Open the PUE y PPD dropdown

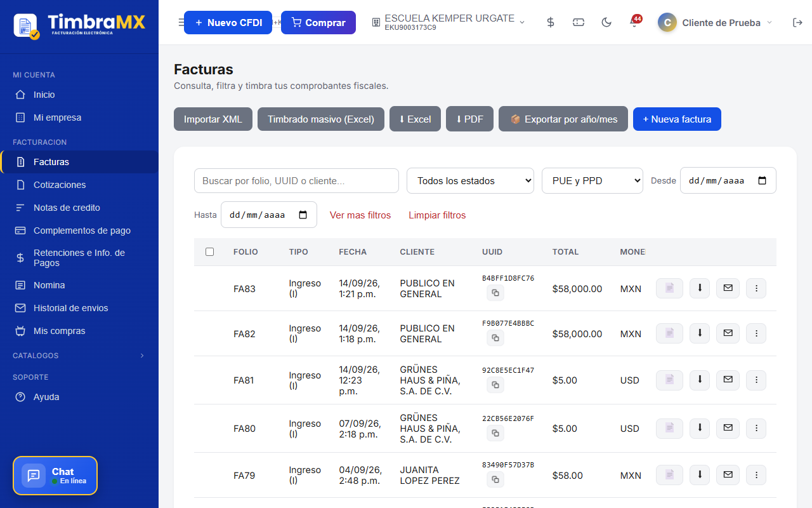click(593, 181)
